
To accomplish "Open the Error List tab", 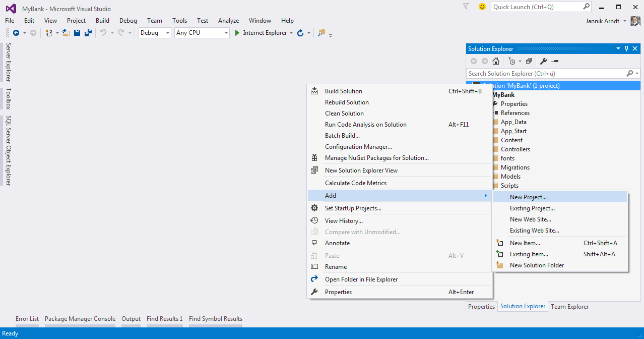I will [27, 319].
